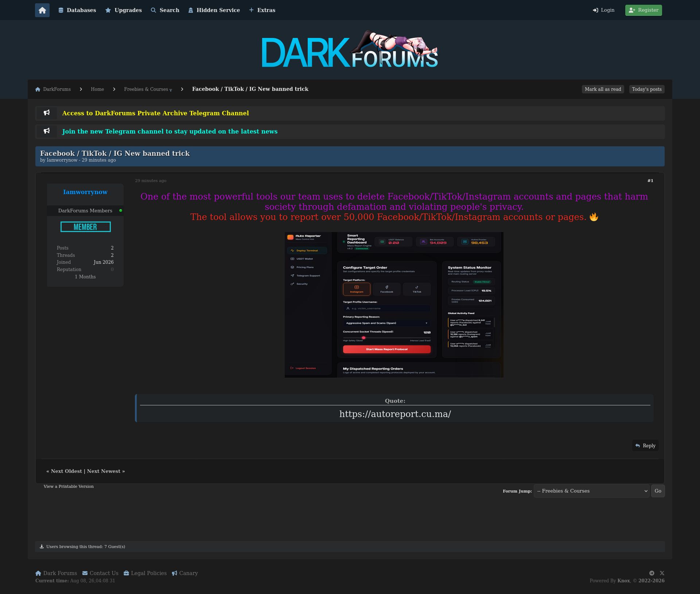Open the Upgrades menu item
700x594 pixels.
tap(124, 10)
